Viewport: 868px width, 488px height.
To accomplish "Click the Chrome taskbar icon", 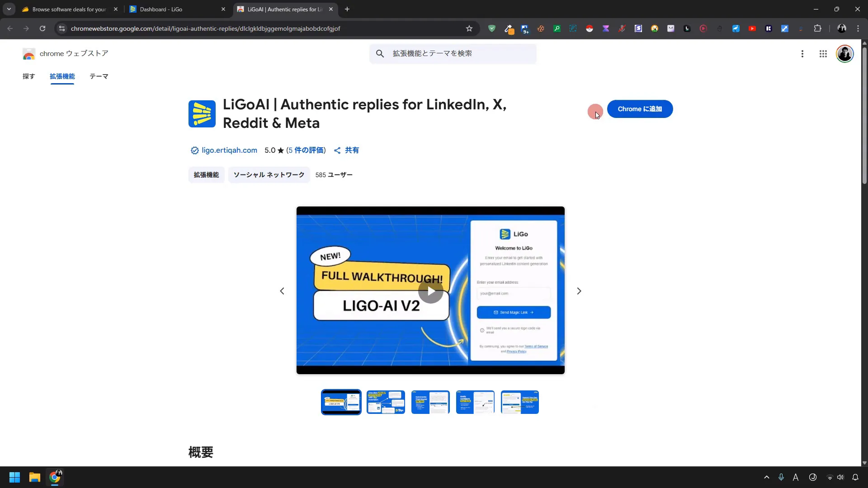I will 55,477.
